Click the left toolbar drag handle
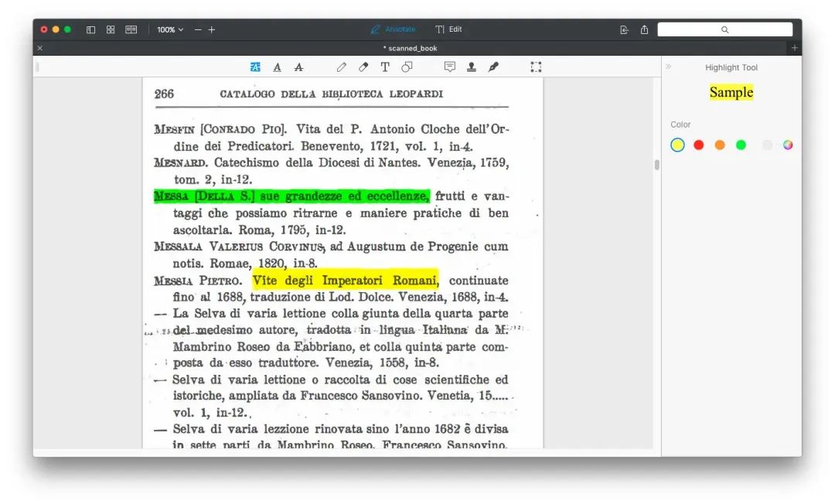 click(x=37, y=67)
